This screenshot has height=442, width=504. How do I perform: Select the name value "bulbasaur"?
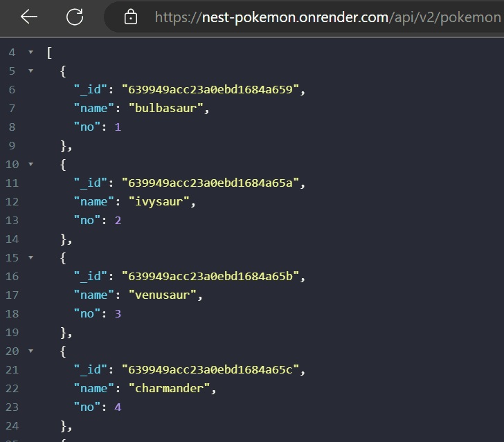coord(166,108)
